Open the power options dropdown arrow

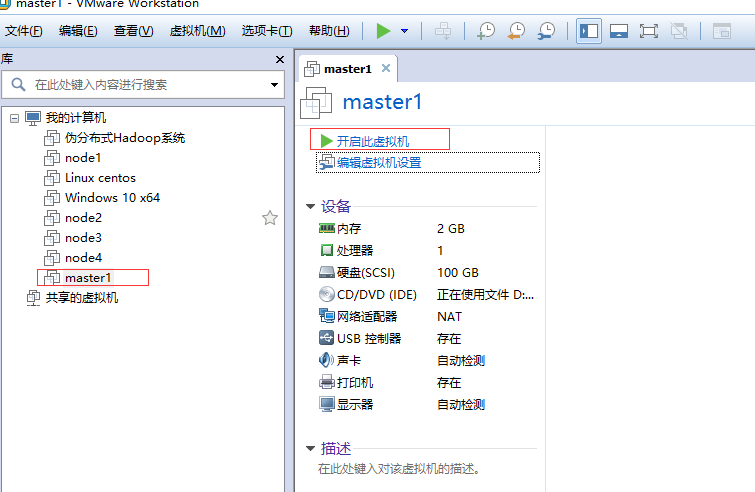tap(404, 31)
